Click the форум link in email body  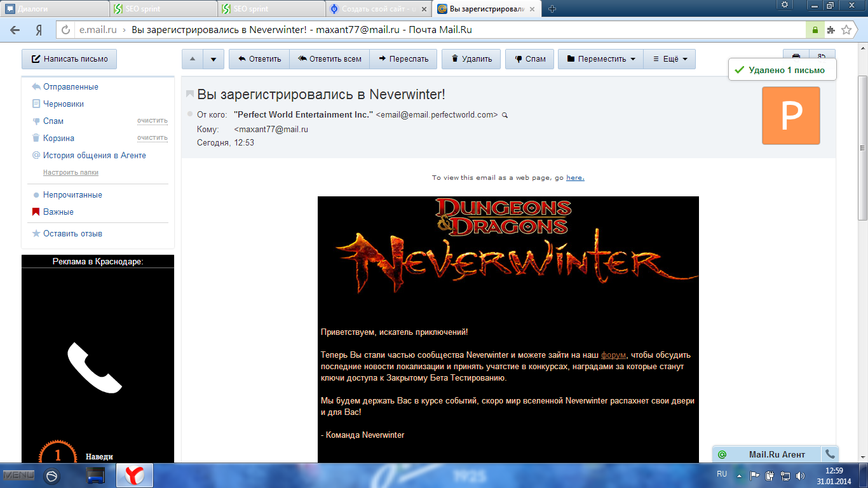click(613, 355)
